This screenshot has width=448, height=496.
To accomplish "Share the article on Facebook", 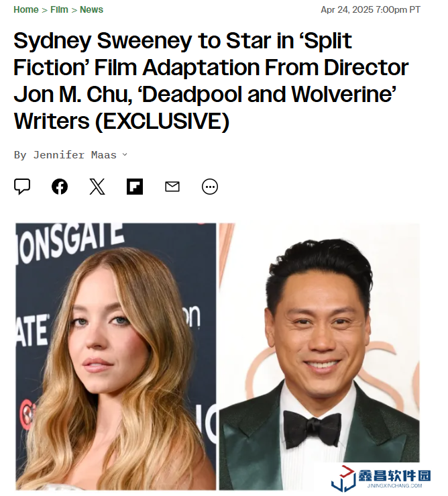I will click(60, 187).
